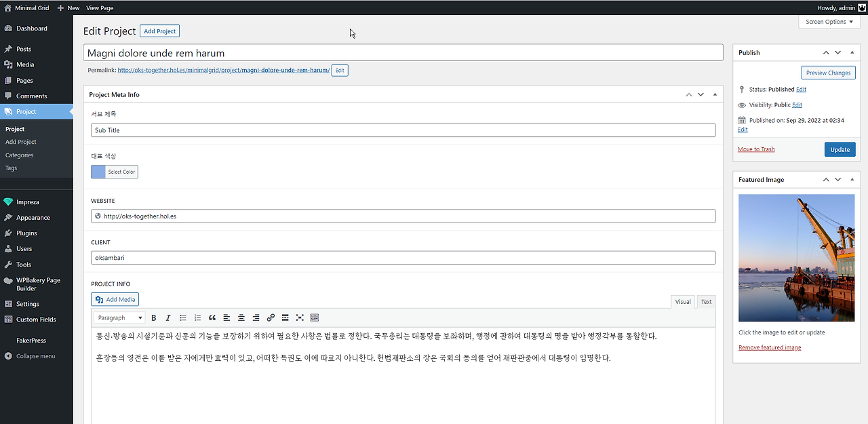Click the Update button
868x424 pixels.
(x=840, y=149)
